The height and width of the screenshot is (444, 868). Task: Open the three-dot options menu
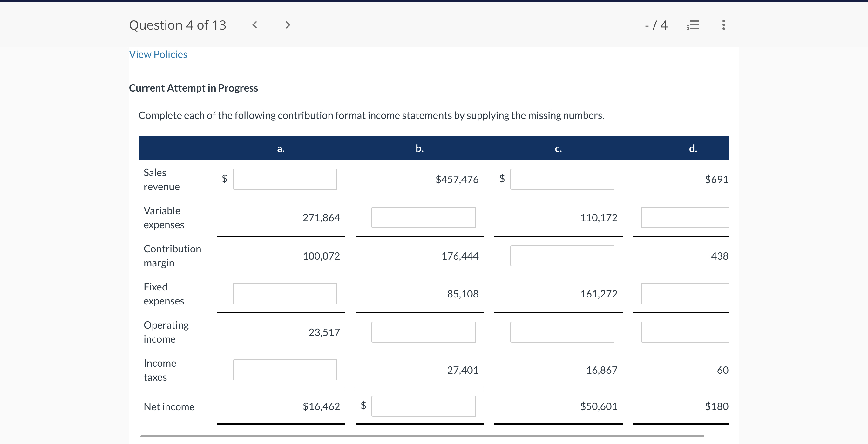(723, 25)
